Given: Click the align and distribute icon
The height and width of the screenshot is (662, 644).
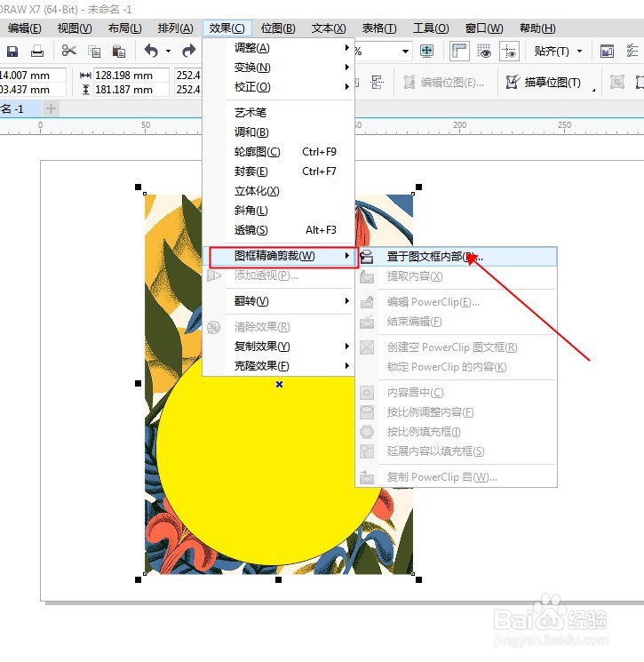Looking at the screenshot, I should coord(377,82).
